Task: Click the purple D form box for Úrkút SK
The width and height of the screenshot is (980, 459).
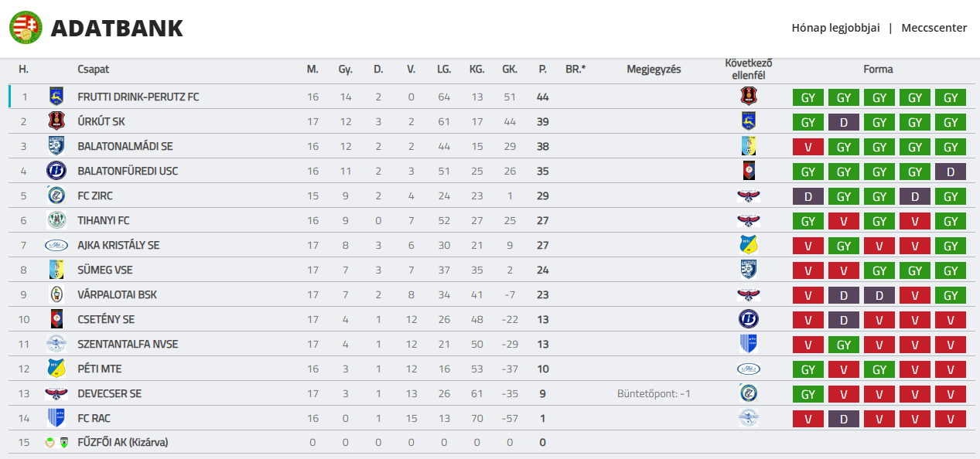Action: click(x=843, y=122)
